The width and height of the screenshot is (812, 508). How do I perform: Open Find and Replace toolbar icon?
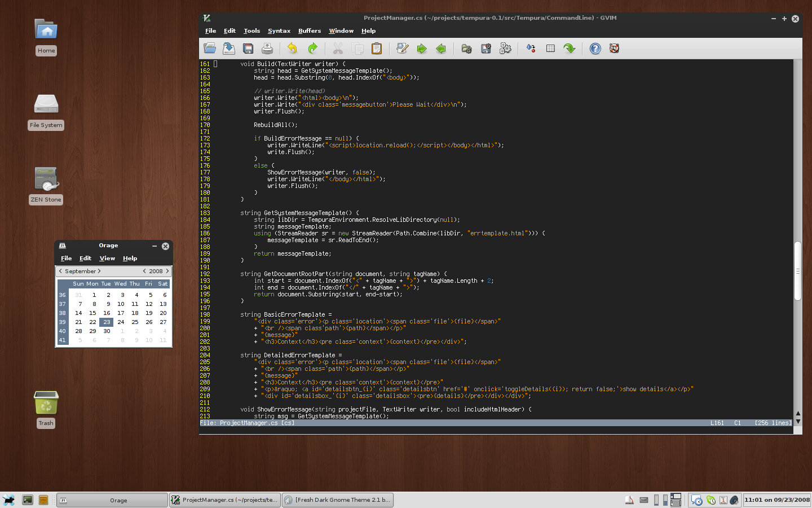pyautogui.click(x=403, y=49)
